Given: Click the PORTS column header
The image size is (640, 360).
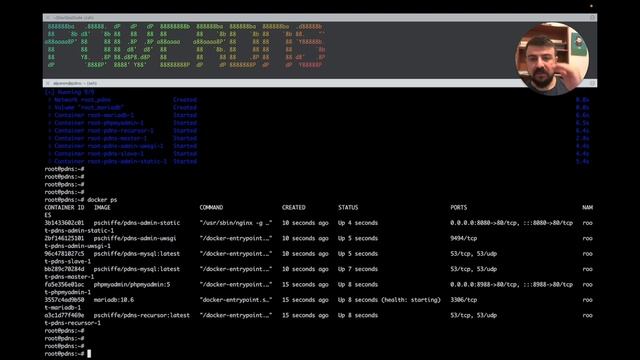Looking at the screenshot, I should pyautogui.click(x=458, y=208).
